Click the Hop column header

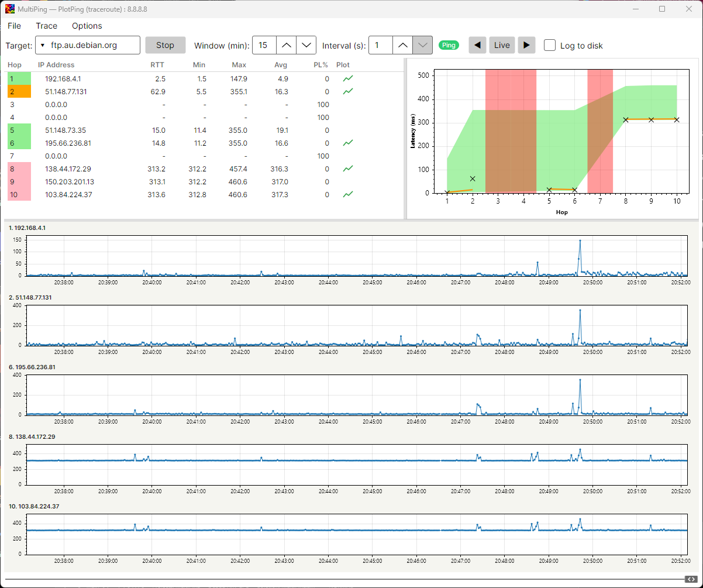point(15,65)
